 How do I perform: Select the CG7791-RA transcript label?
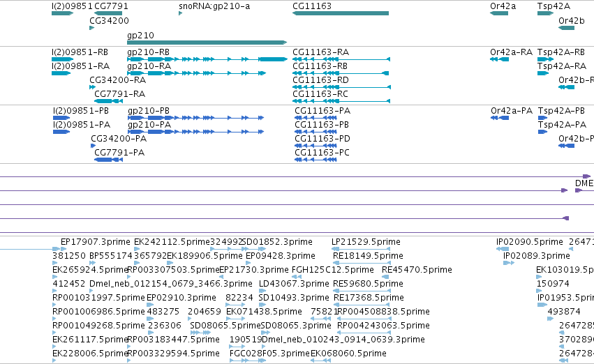[x=120, y=94]
